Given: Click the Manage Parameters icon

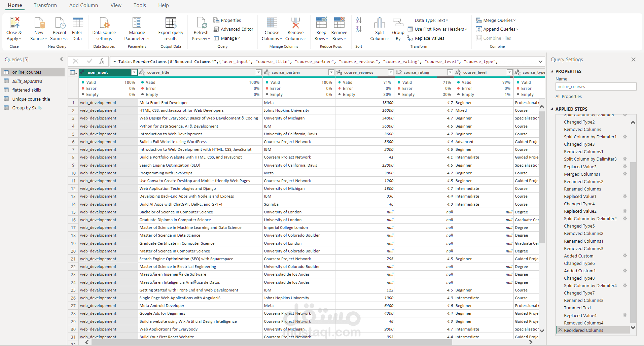Looking at the screenshot, I should pyautogui.click(x=137, y=23).
